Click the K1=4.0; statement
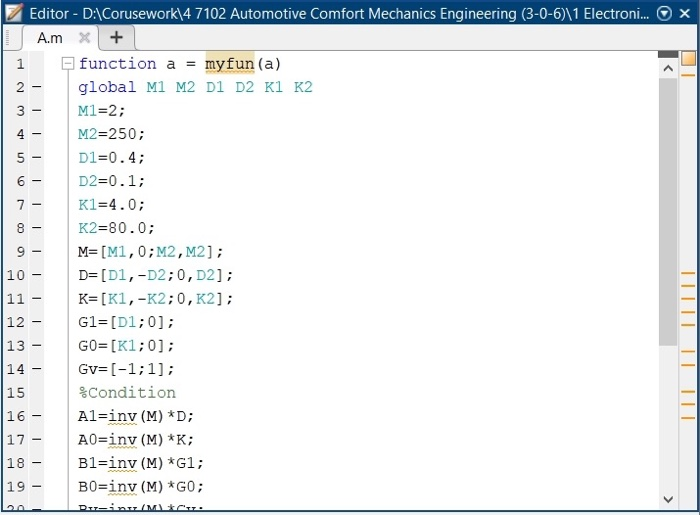The image size is (700, 515). coord(112,205)
